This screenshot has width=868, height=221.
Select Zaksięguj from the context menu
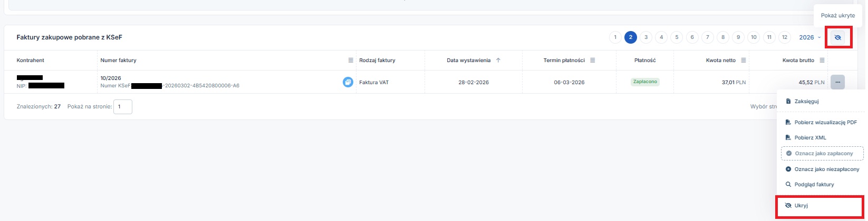click(806, 102)
